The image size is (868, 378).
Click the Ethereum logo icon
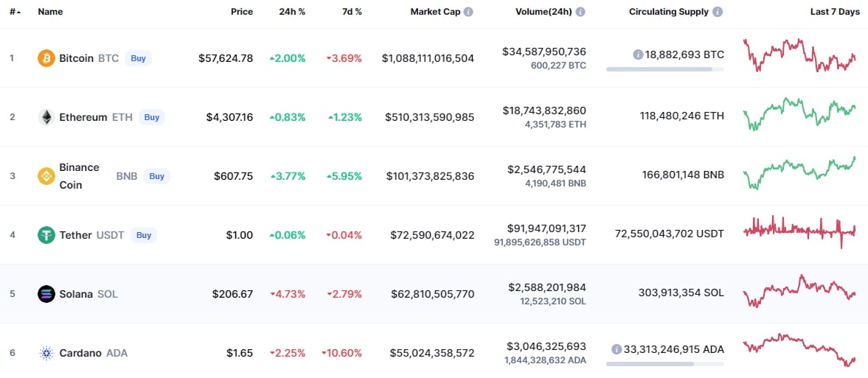(46, 117)
